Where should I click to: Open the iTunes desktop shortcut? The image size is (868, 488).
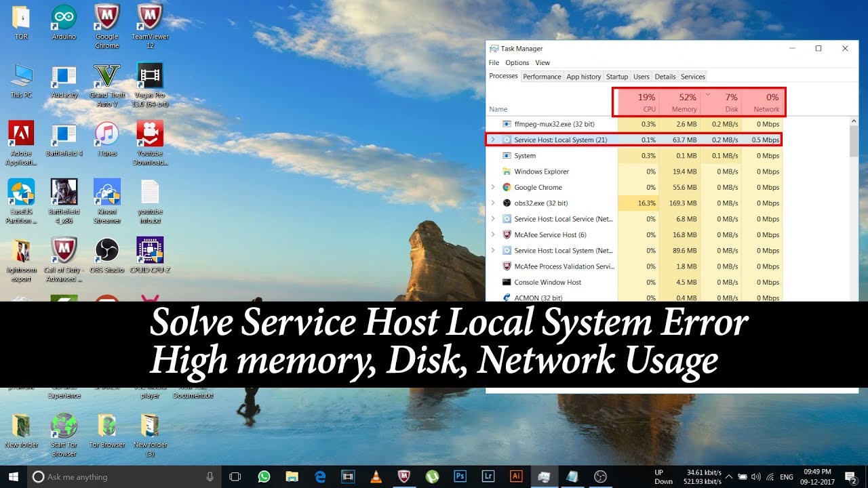pos(107,139)
